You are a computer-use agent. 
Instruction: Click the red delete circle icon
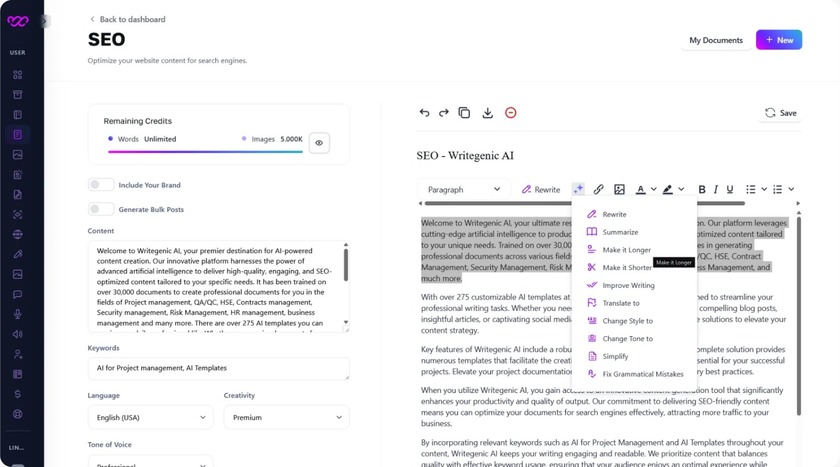pos(511,112)
